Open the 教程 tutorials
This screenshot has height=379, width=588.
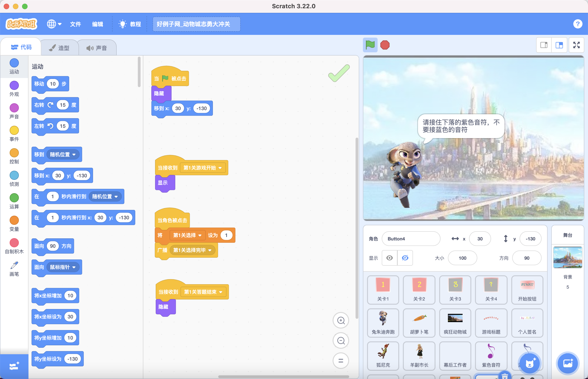[130, 24]
